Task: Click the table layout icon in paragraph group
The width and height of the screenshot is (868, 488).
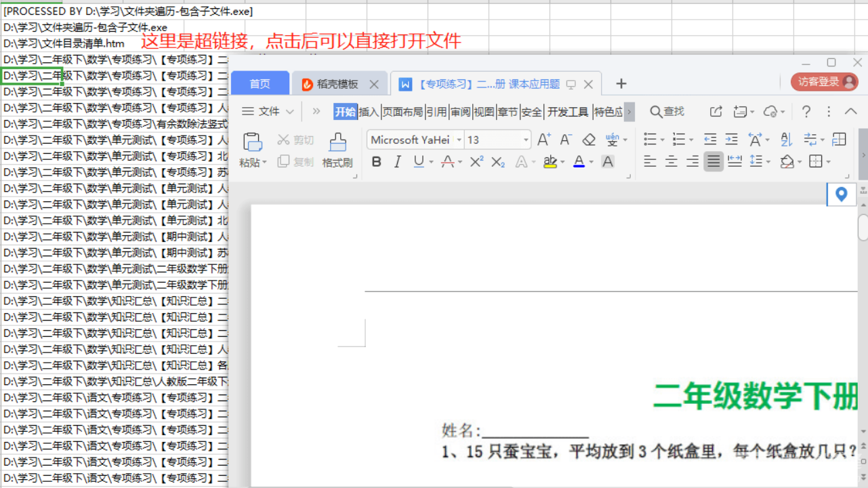Action: [839, 140]
